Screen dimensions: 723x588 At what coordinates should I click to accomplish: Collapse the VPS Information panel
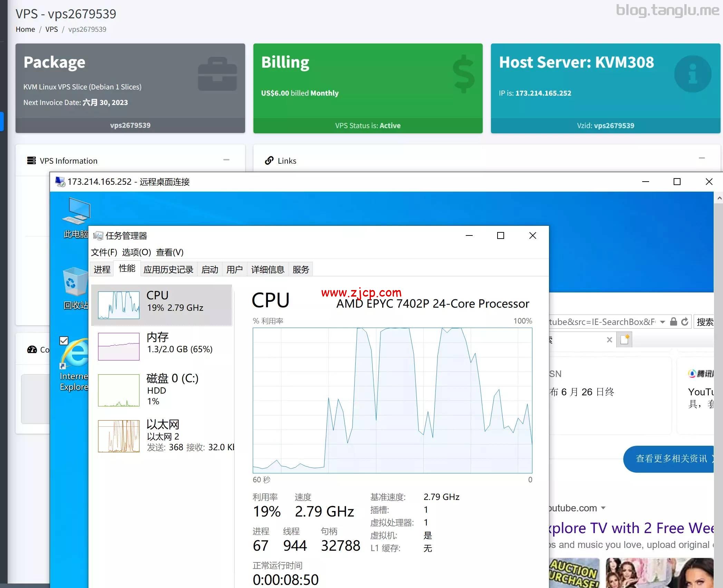[226, 160]
